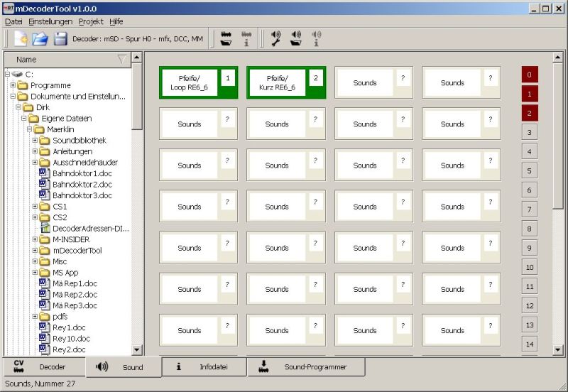This screenshot has height=392, width=568.
Task: Switch to the Sound-Programmer tab
Action: 306,366
